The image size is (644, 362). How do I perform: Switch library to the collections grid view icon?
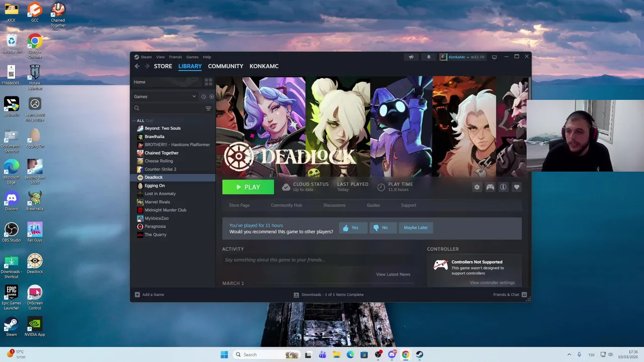click(208, 82)
